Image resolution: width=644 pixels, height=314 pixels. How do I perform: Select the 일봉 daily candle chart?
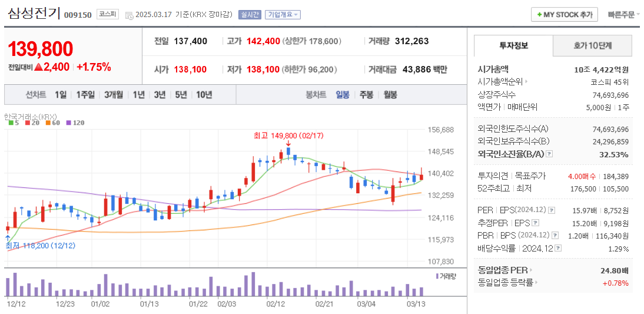(343, 95)
